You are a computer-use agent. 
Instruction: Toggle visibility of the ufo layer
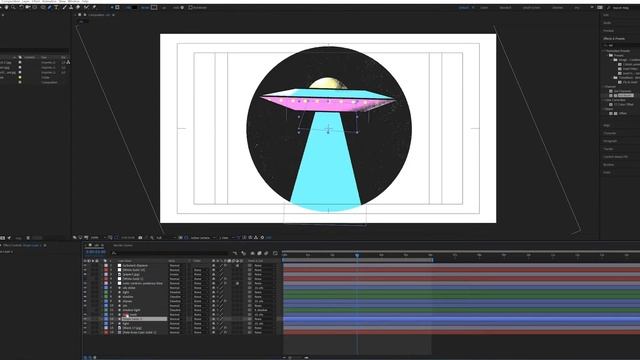85,306
